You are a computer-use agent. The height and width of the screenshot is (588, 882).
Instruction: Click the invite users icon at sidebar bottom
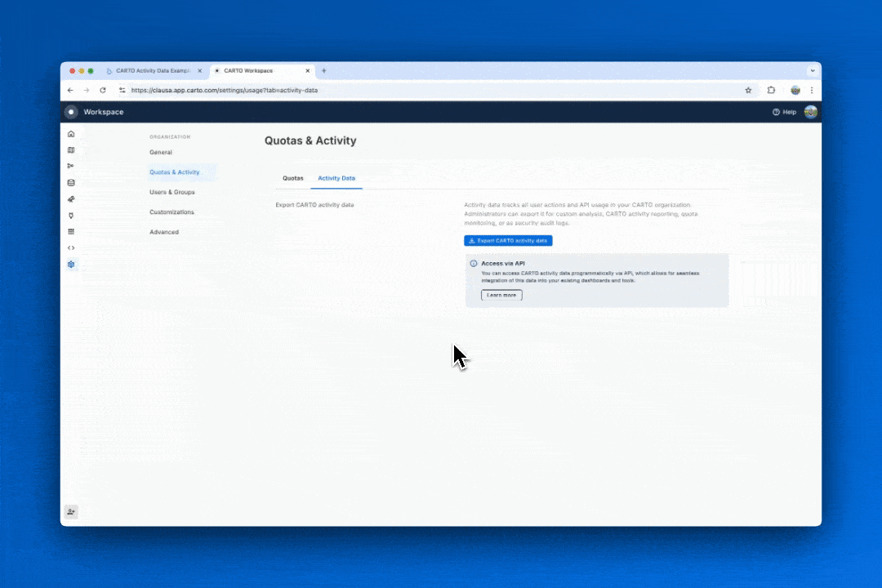[71, 512]
